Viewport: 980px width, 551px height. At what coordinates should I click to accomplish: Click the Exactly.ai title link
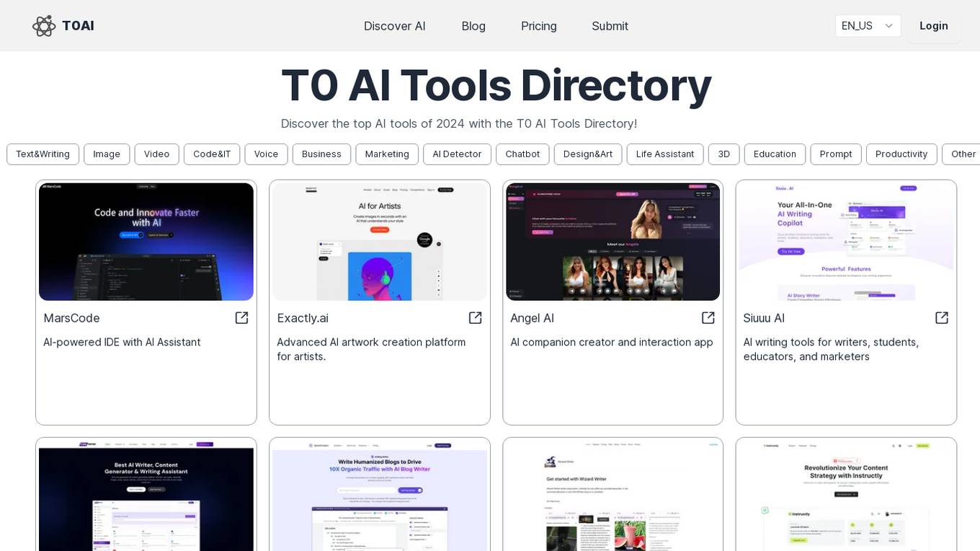click(303, 318)
